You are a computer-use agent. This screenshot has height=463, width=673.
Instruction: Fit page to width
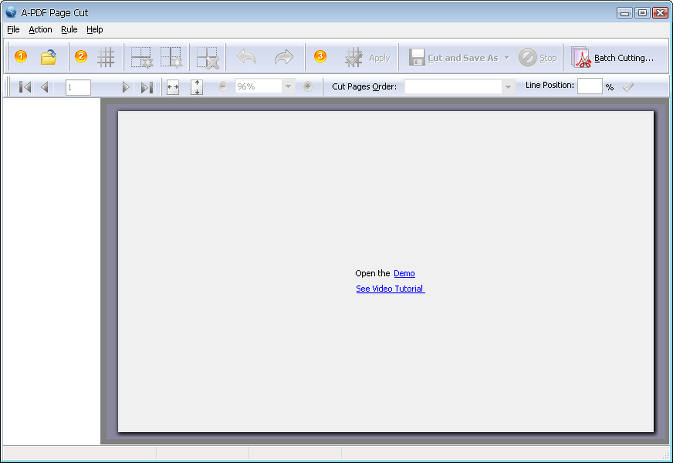[x=173, y=87]
